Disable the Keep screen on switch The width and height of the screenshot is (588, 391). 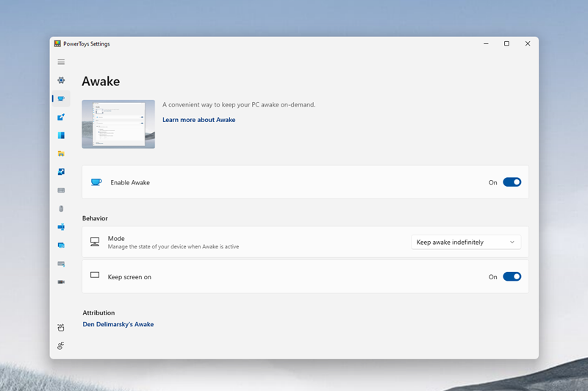point(512,277)
